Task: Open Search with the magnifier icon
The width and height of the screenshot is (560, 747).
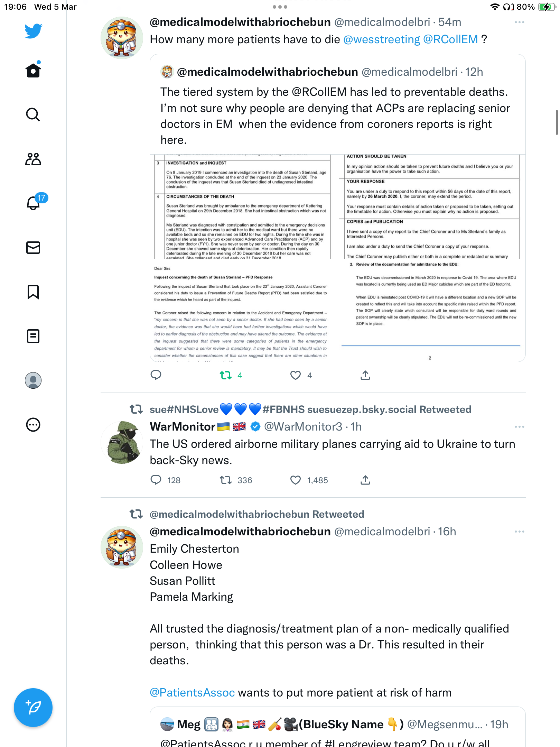Action: pyautogui.click(x=33, y=114)
